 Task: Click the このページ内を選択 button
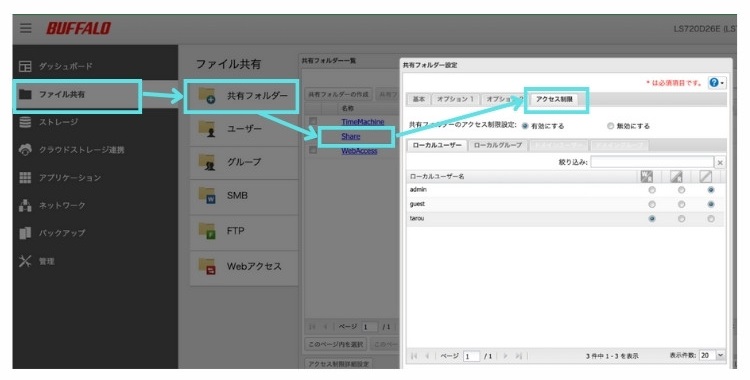click(336, 344)
